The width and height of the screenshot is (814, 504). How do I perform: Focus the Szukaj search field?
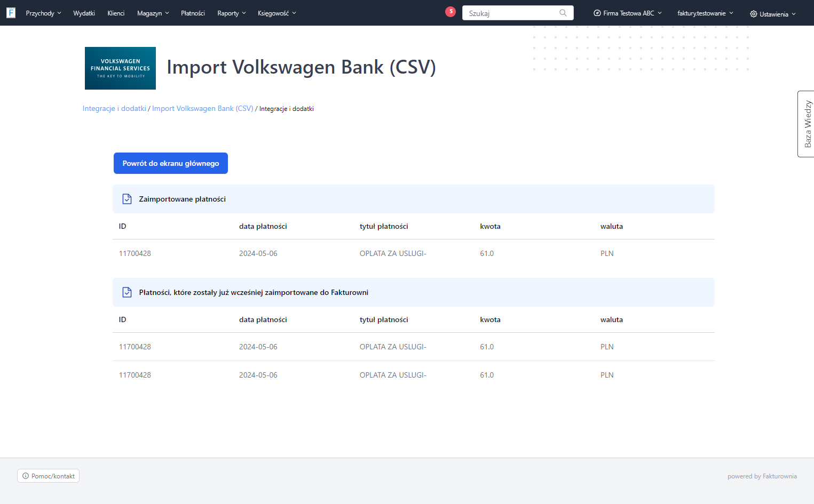(518, 13)
